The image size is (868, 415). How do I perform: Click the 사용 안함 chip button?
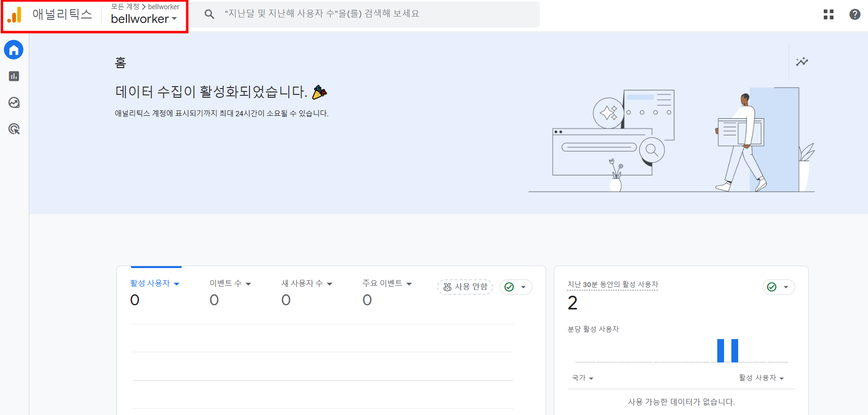(465, 287)
